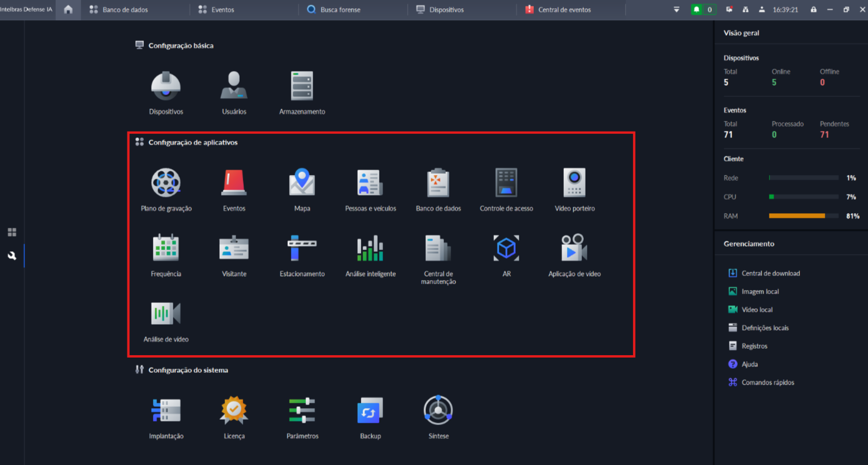
Task: Open the Estacionamento barrier icon
Action: [302, 248]
